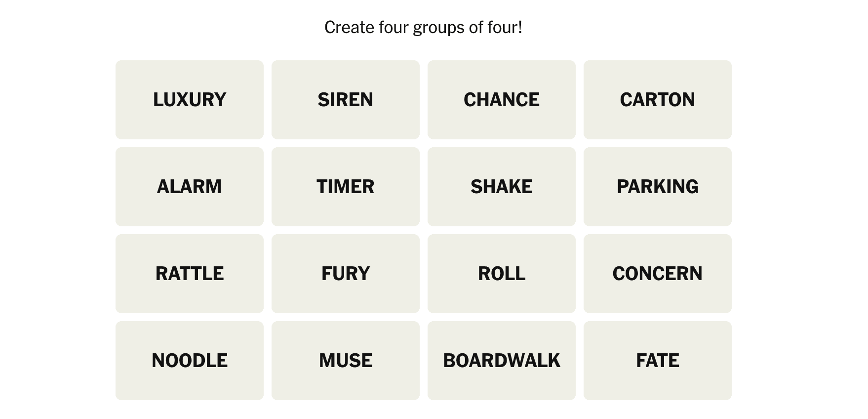Image resolution: width=868 pixels, height=419 pixels.
Task: Toggle the tile containing the word BOARDWALK
Action: 502,361
